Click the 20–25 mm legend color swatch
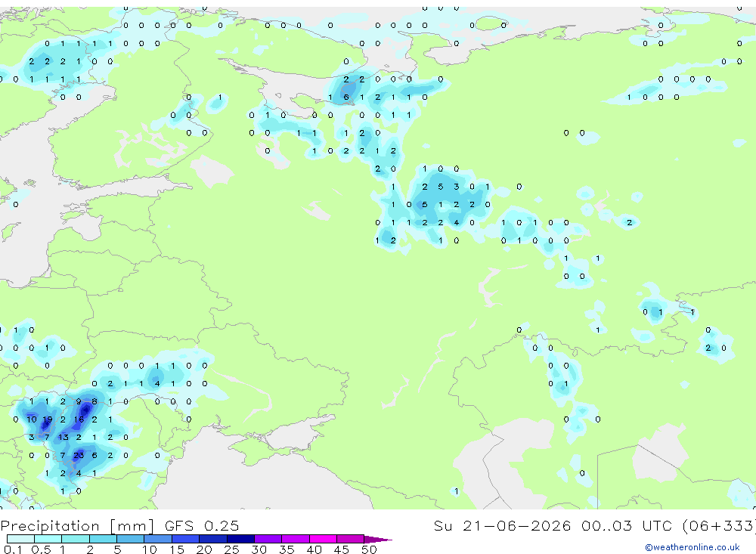 213,539
